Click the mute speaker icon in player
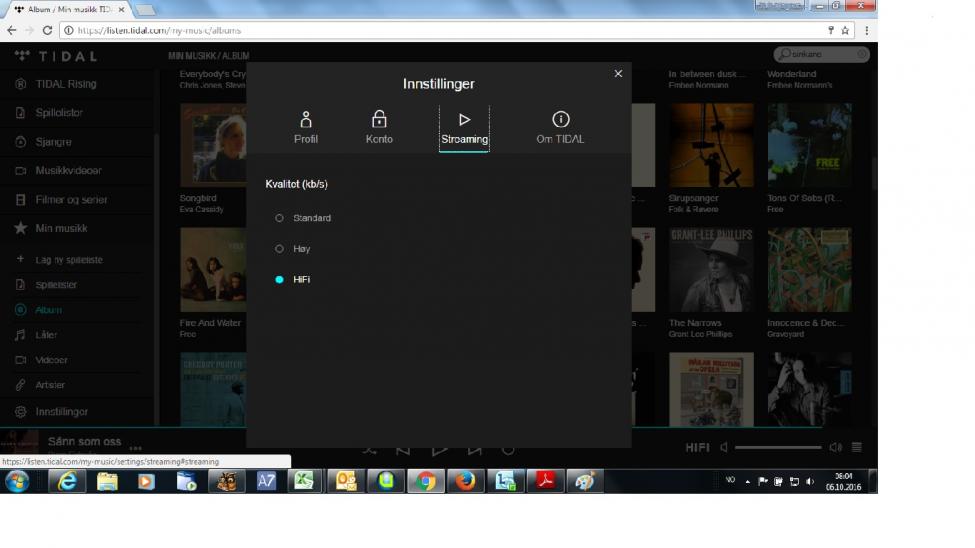The image size is (975, 548). click(x=724, y=447)
